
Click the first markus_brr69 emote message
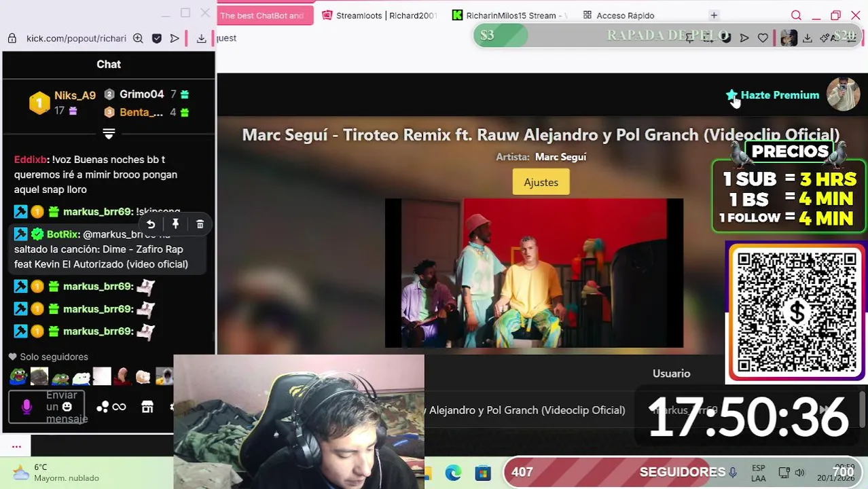tap(84, 287)
